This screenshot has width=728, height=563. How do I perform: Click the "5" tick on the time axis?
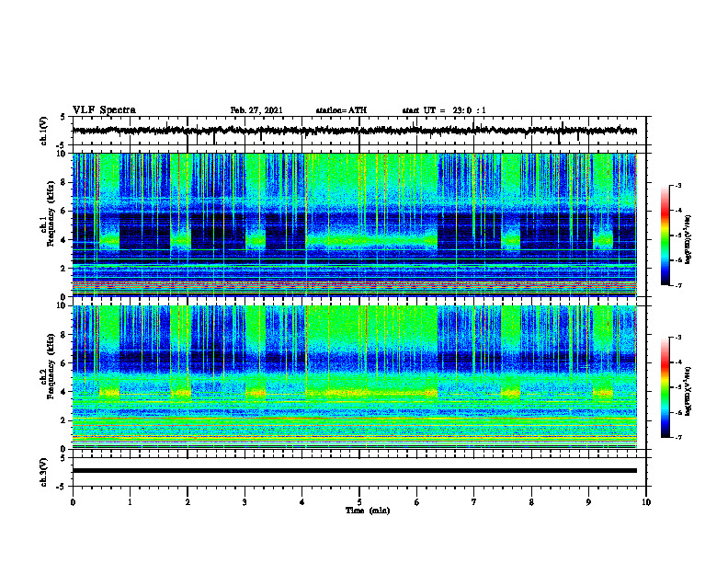coord(359,502)
